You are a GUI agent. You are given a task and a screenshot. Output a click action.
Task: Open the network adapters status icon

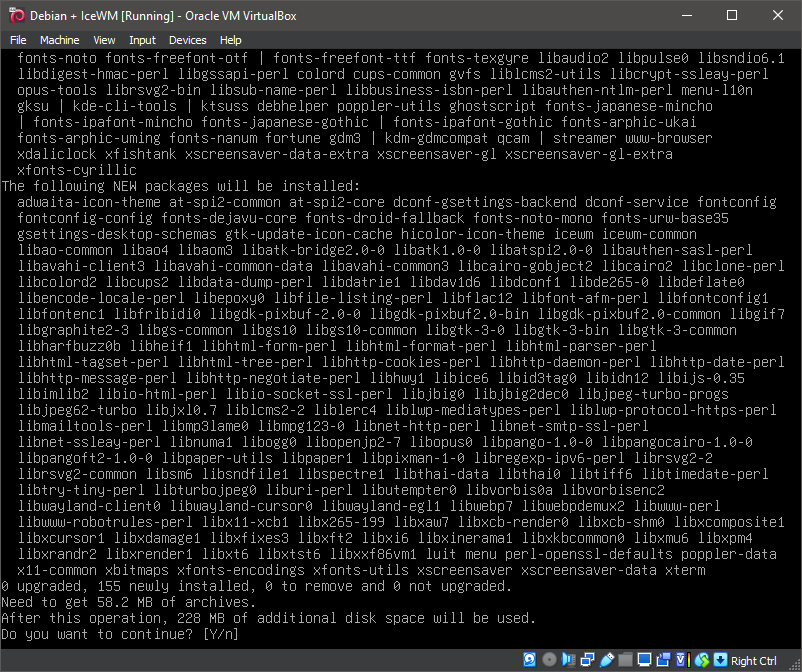[x=586, y=659]
